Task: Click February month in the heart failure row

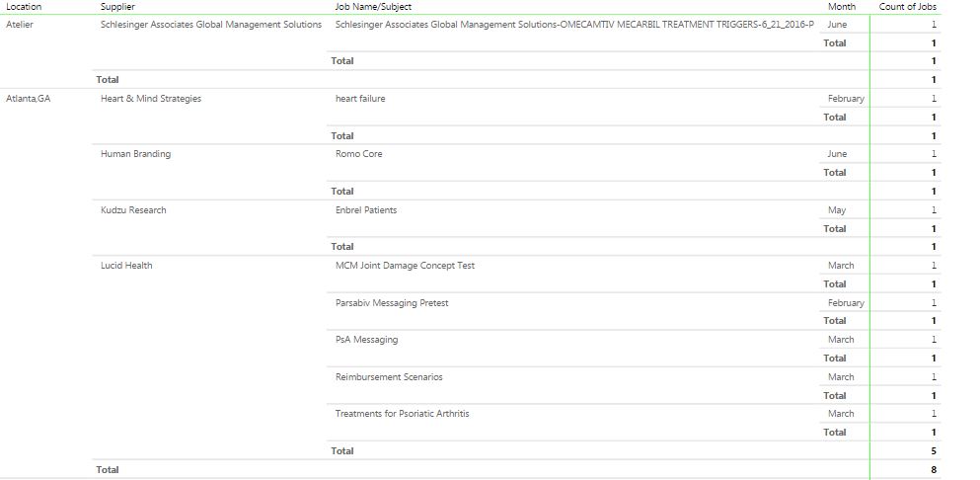Action: coord(846,98)
